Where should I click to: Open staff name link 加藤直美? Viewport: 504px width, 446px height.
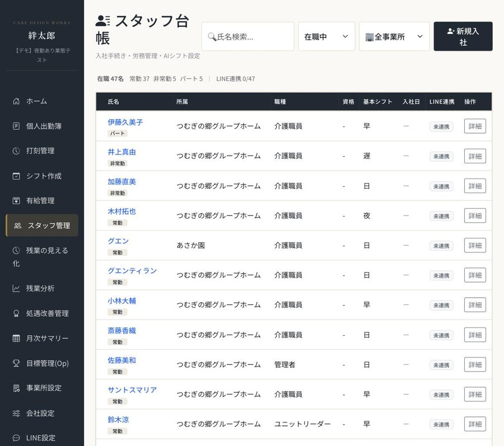pyautogui.click(x=122, y=182)
